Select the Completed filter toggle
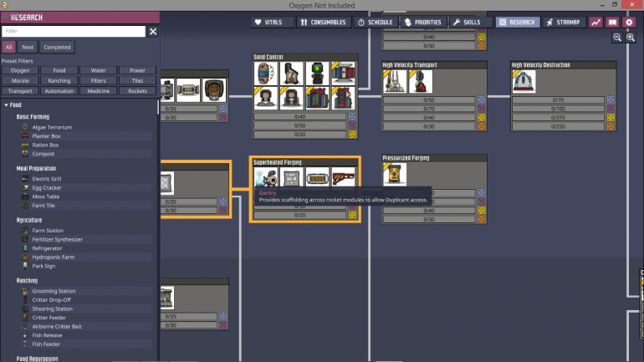 pyautogui.click(x=57, y=47)
